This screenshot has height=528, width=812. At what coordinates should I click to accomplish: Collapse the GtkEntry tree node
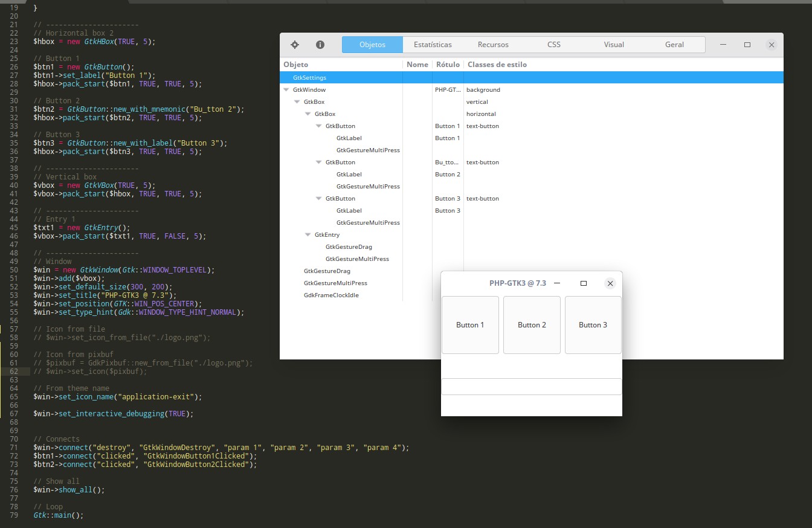308,235
